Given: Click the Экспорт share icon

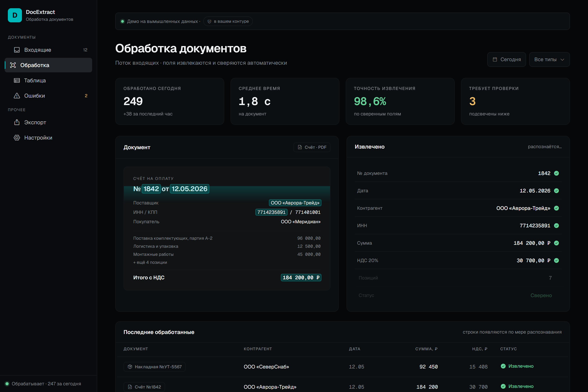Looking at the screenshot, I should [x=17, y=122].
